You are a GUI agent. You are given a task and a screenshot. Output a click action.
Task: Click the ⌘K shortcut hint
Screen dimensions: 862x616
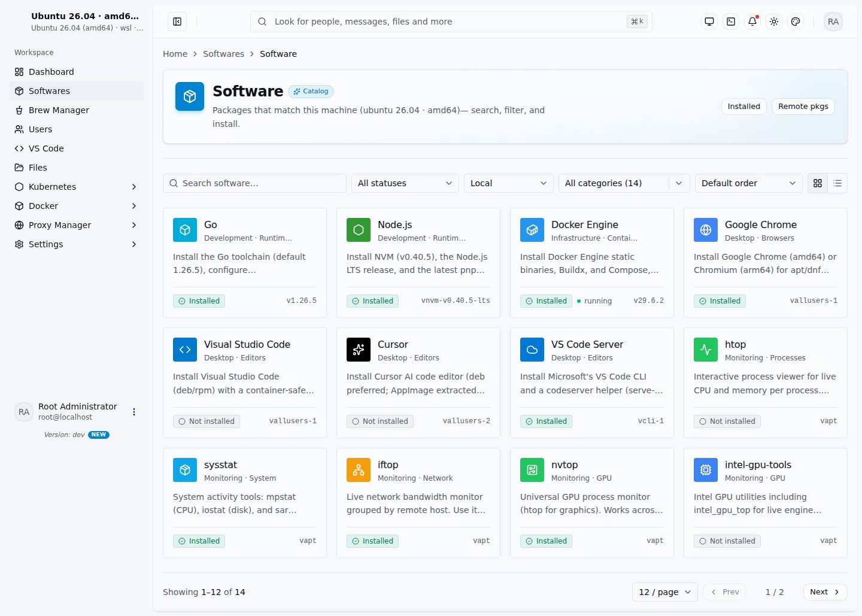pos(637,22)
